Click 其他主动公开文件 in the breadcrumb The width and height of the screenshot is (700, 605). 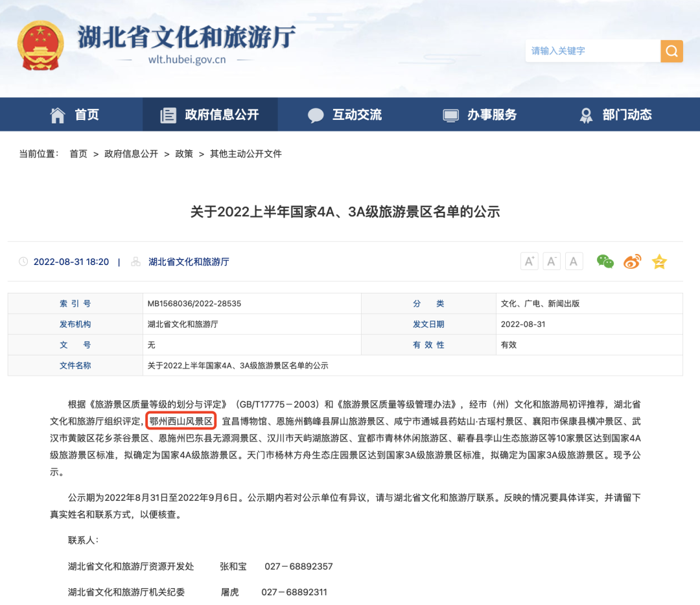246,154
